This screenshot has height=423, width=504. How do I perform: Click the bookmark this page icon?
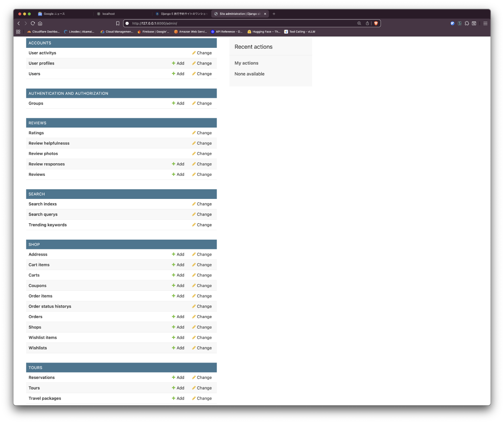(x=118, y=23)
